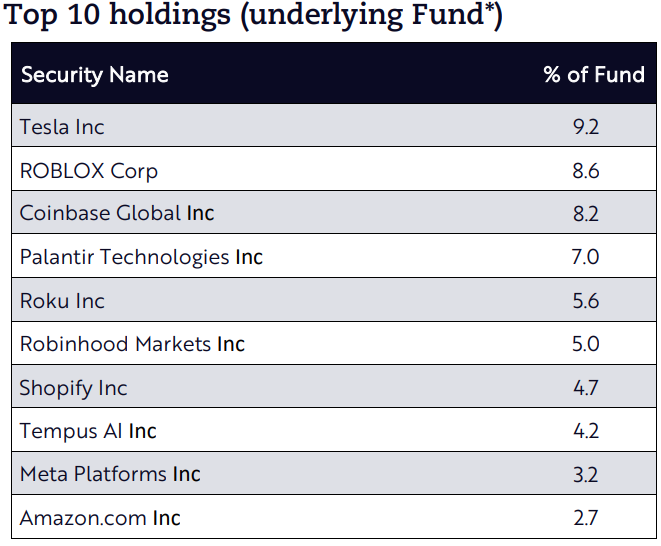
Task: Click the Roku Inc holding name
Action: pos(62,301)
